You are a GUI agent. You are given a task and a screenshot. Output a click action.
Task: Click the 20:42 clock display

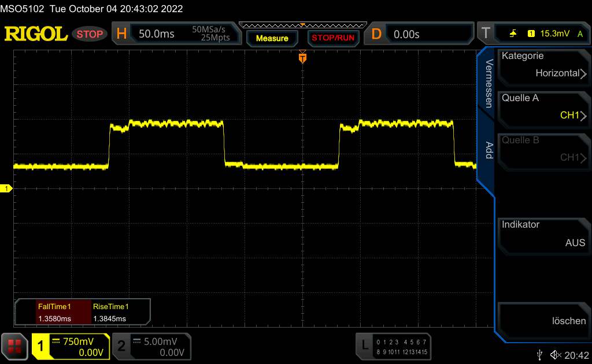click(576, 355)
